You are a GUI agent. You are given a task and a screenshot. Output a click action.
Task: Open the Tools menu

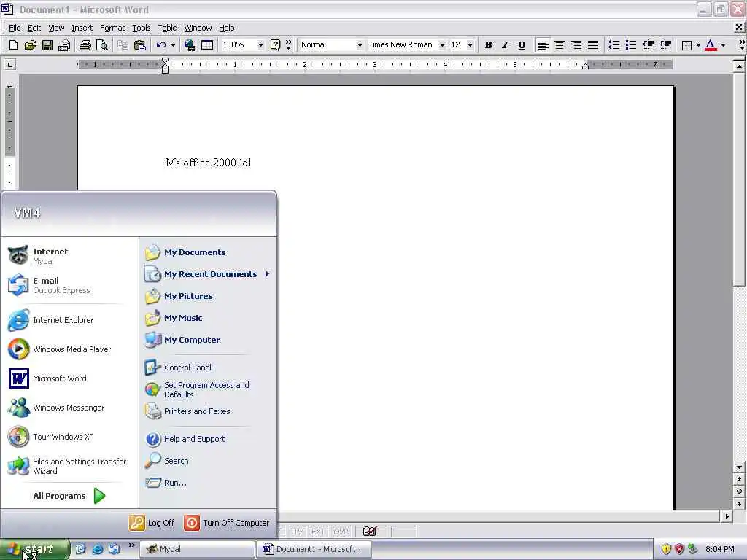pyautogui.click(x=142, y=28)
